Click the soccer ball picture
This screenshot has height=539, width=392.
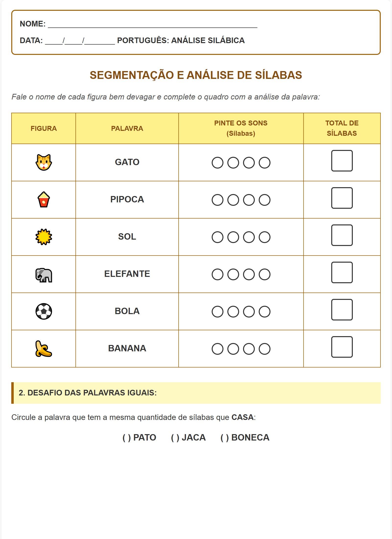[44, 311]
